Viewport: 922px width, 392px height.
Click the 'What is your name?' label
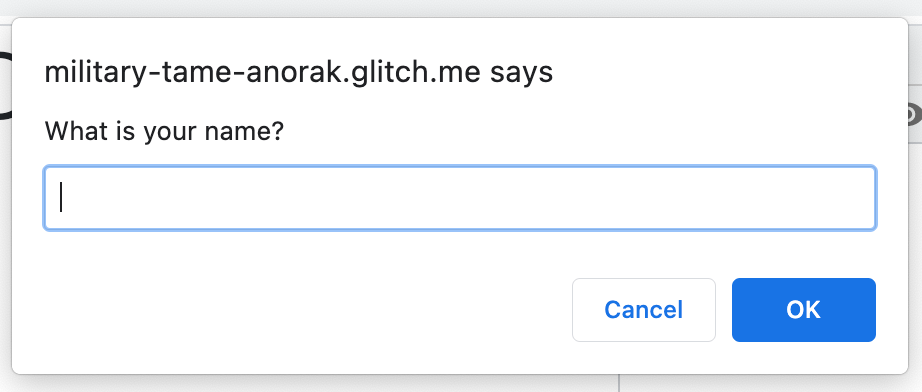tap(164, 131)
